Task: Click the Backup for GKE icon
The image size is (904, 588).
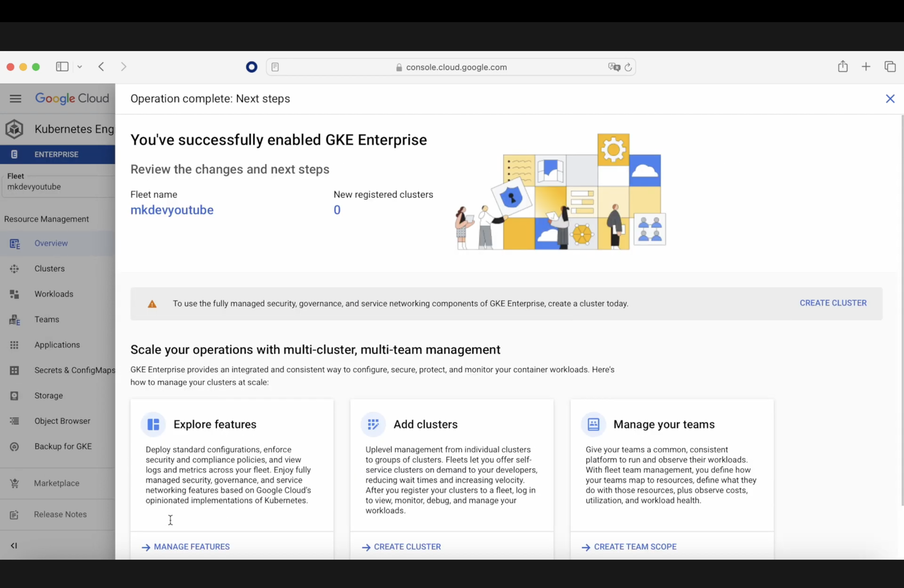Action: tap(15, 447)
